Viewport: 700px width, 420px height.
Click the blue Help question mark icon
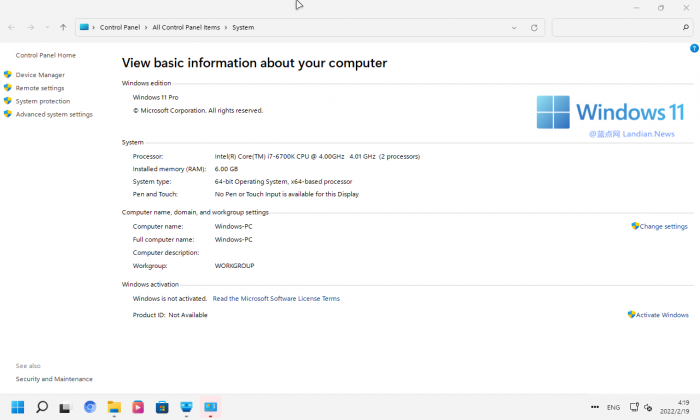pyautogui.click(x=694, y=48)
